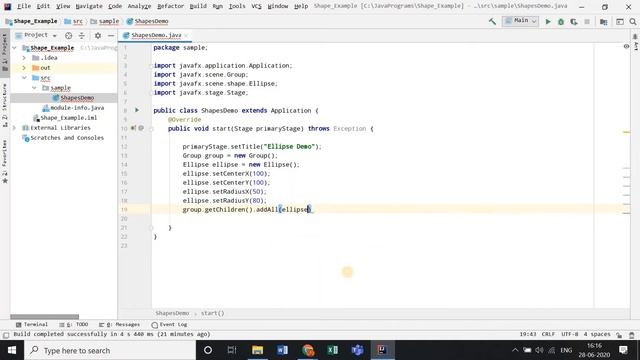Open Chrome from the taskbar
The width and height of the screenshot is (640, 360).
click(x=308, y=350)
